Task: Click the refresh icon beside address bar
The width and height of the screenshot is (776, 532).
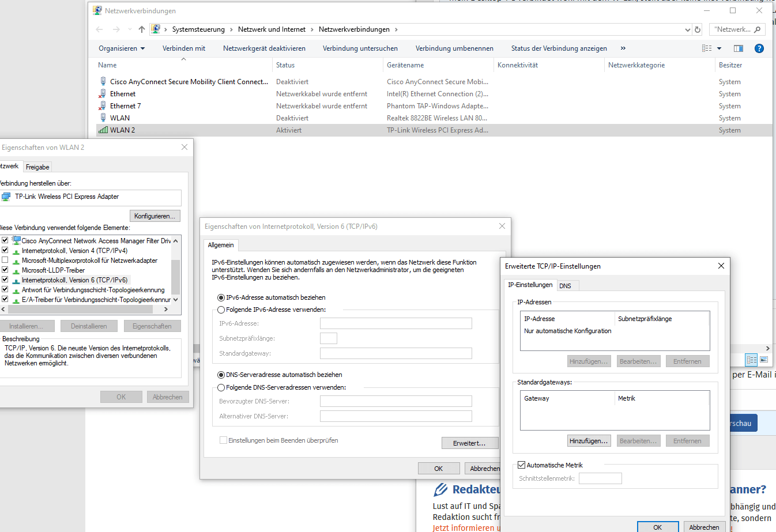Action: click(698, 29)
